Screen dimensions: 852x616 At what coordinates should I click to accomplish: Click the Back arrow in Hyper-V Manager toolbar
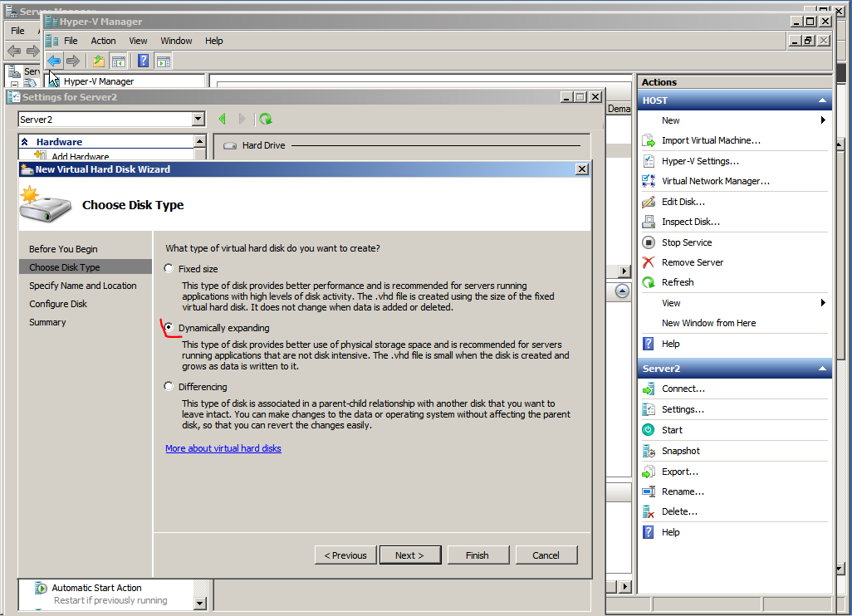click(54, 61)
